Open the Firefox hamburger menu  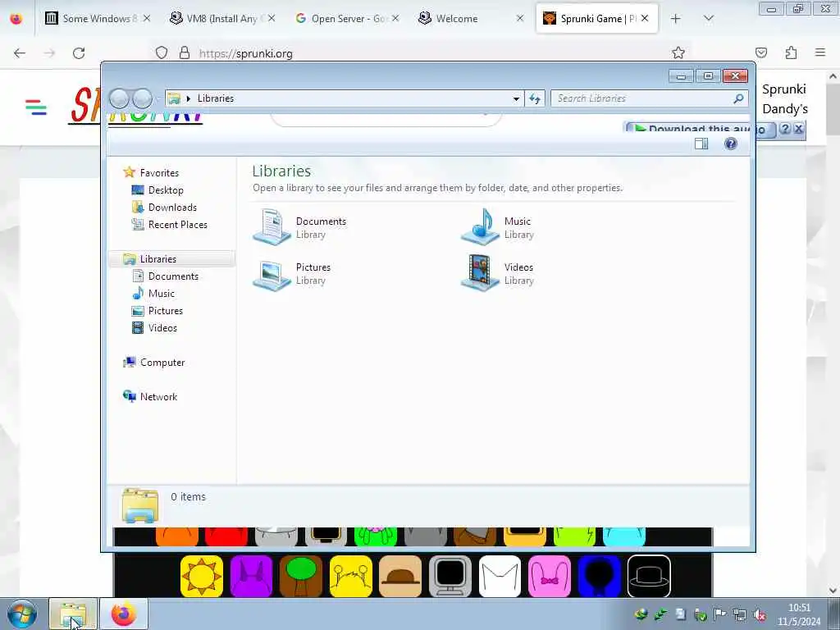pos(820,52)
